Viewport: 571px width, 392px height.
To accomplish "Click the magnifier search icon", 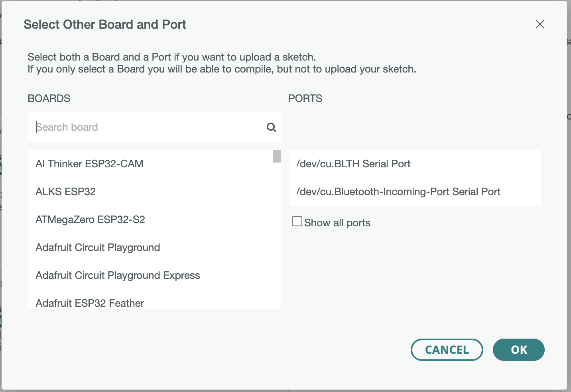I will 271,127.
